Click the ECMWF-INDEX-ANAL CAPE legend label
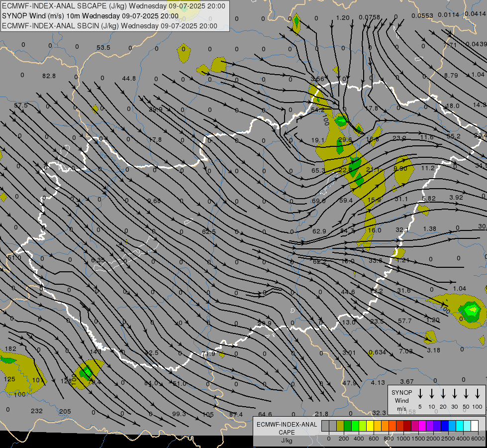Image resolution: width=487 pixels, height=448 pixels. point(287,432)
